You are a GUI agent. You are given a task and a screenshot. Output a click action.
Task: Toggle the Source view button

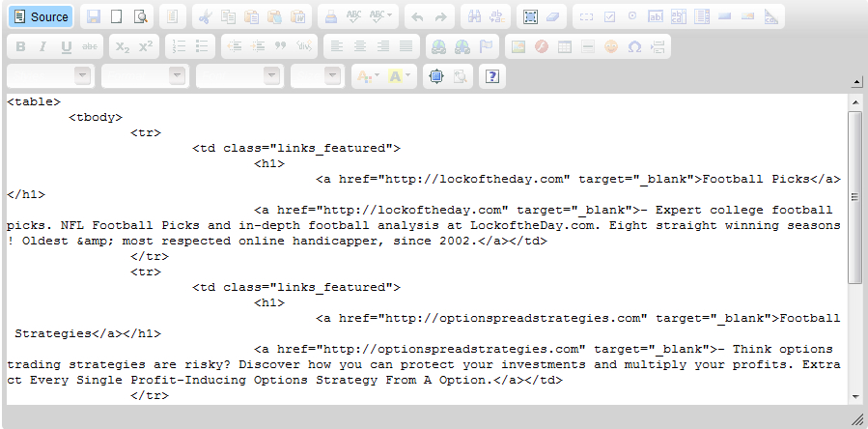[x=41, y=17]
